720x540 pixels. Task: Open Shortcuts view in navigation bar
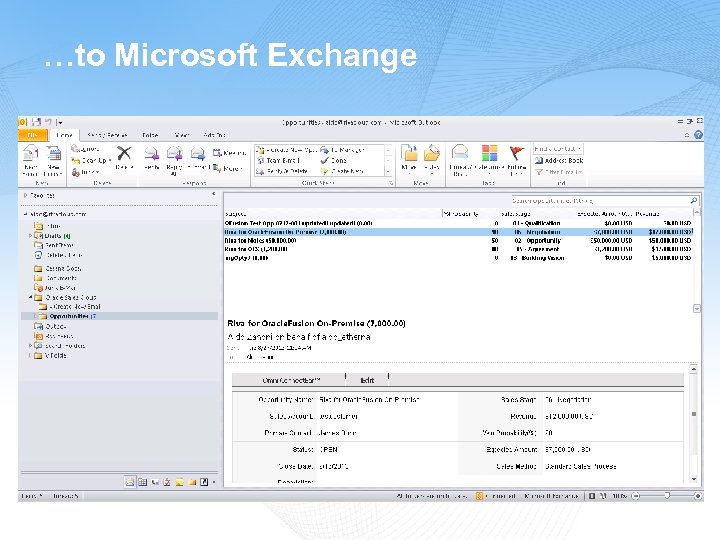click(x=204, y=482)
